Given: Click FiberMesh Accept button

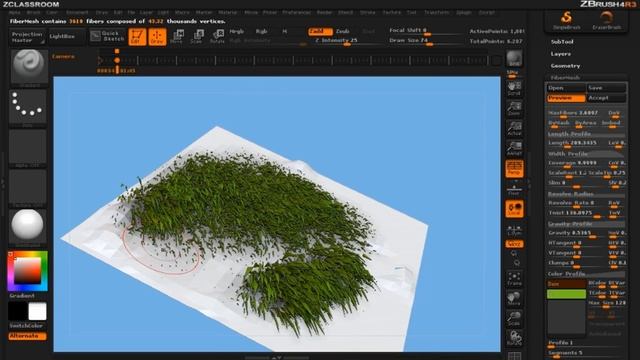Looking at the screenshot, I should point(606,98).
